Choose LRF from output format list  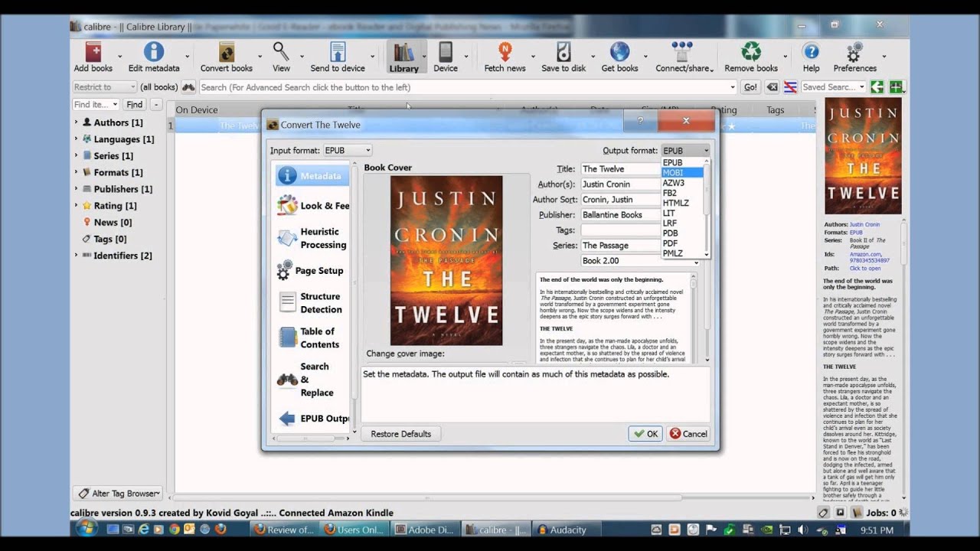pos(682,223)
